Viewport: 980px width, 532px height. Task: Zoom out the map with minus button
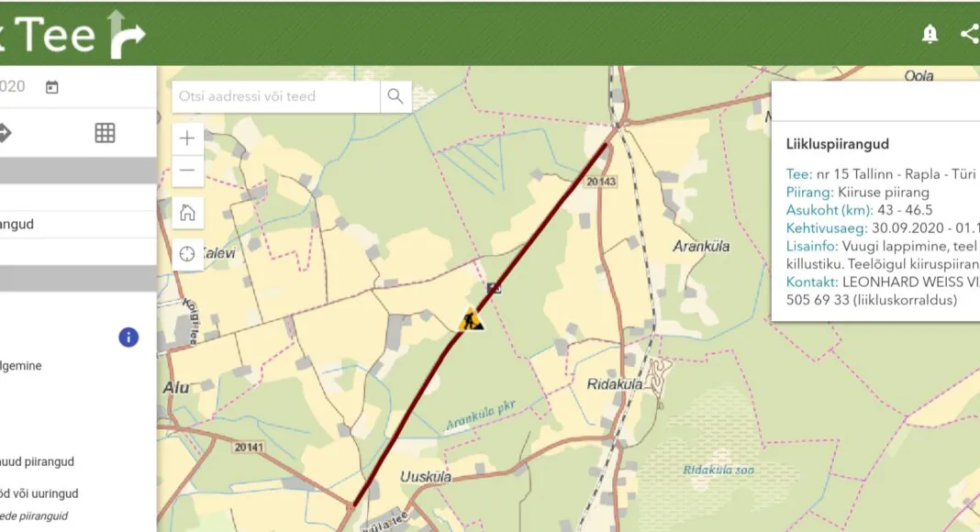coord(187,171)
